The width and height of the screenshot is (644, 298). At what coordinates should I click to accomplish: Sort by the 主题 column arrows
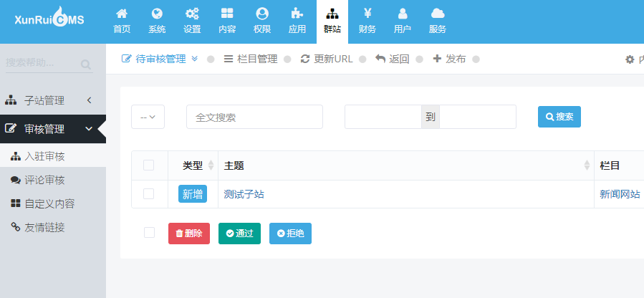pos(587,165)
